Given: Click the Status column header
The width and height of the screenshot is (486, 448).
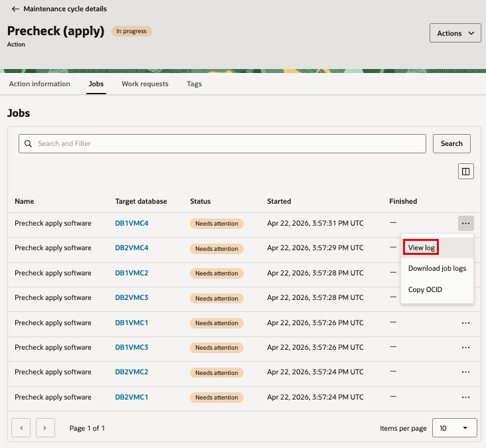Looking at the screenshot, I should click(201, 201).
